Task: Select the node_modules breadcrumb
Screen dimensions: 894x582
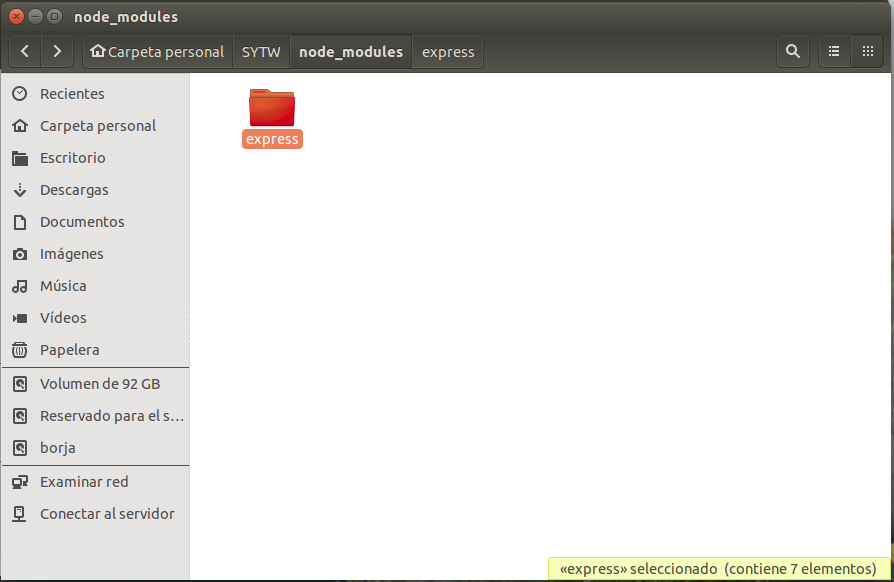Action: pyautogui.click(x=351, y=51)
